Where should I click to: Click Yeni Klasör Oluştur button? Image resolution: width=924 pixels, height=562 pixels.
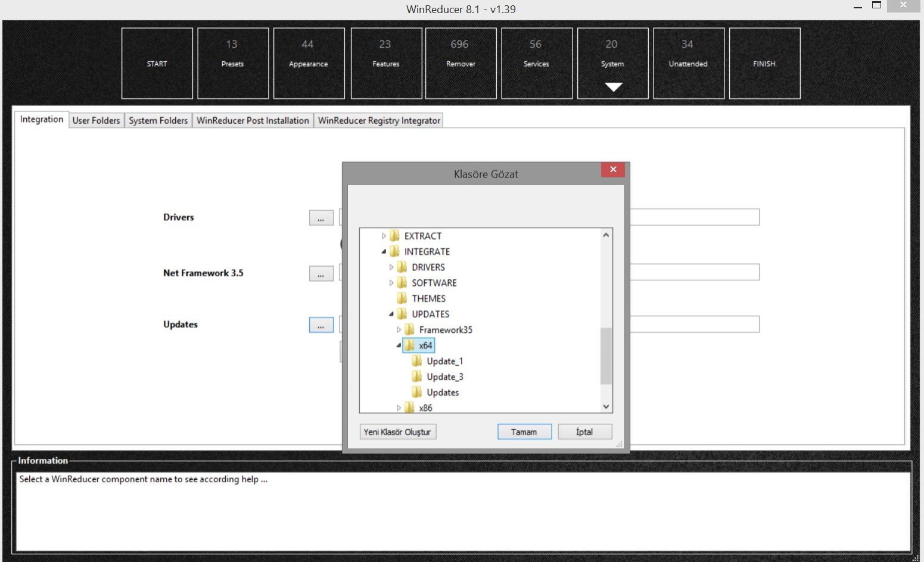point(398,432)
